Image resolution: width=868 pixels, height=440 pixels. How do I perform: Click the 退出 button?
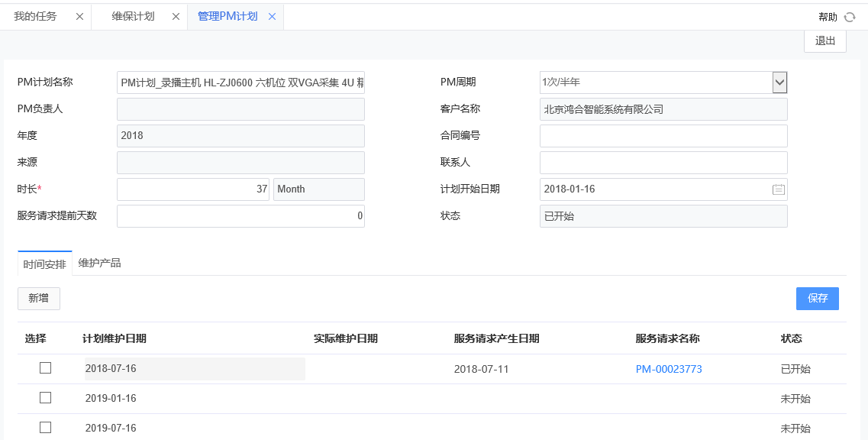coord(824,41)
